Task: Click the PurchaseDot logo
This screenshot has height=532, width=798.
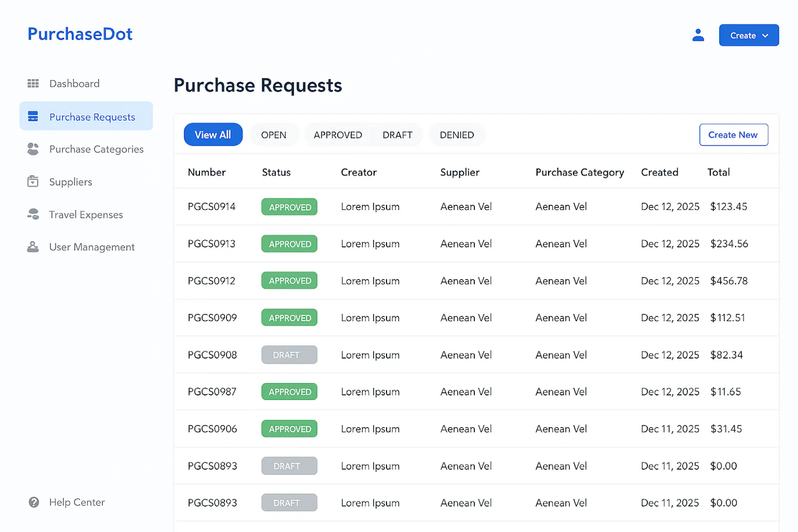Action: coord(80,34)
